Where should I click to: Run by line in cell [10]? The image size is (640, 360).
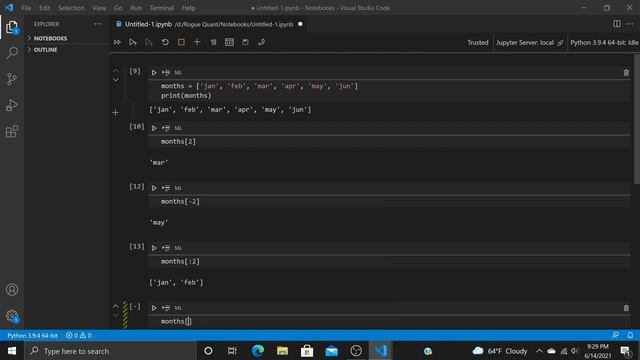pos(166,128)
